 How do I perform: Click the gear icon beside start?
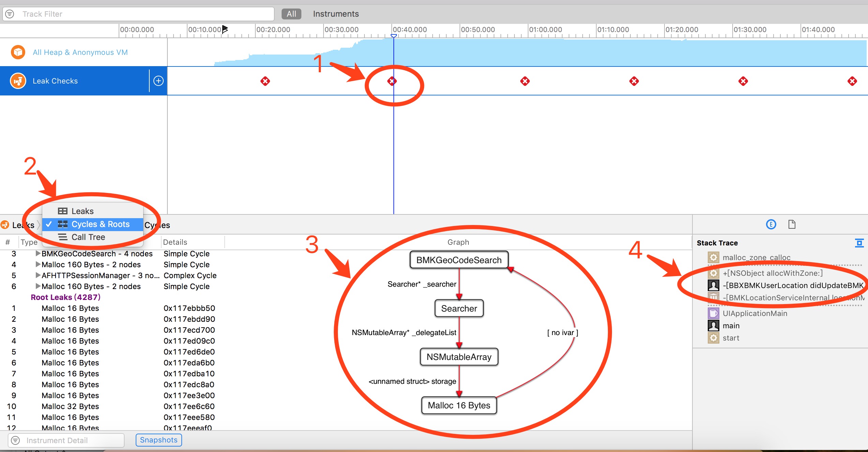click(713, 338)
